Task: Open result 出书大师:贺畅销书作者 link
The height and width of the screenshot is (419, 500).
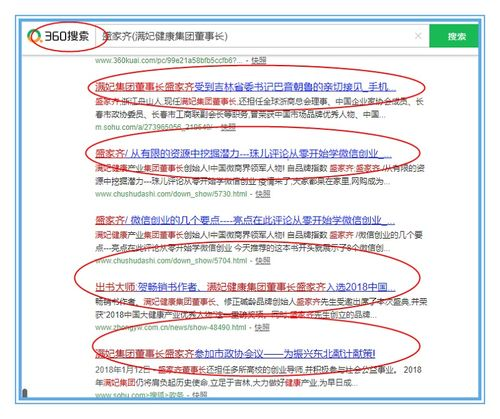Action: point(245,287)
